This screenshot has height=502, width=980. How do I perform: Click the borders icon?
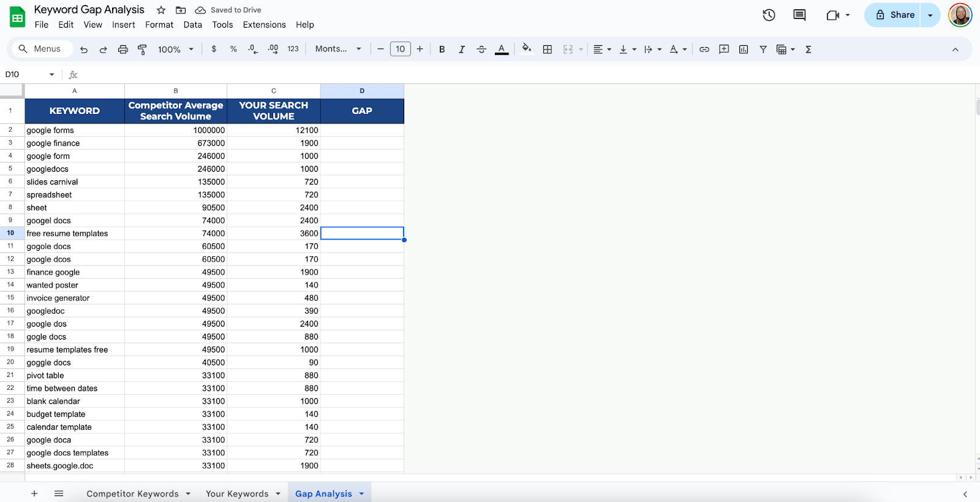click(548, 50)
